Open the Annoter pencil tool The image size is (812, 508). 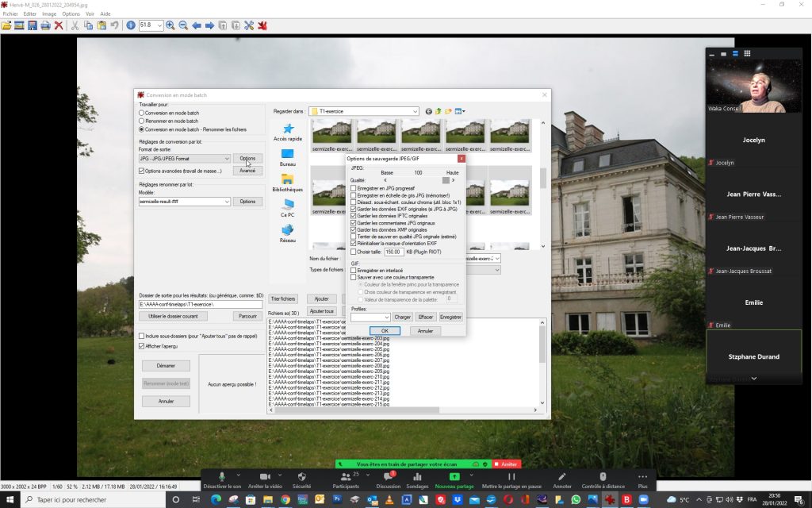(x=562, y=480)
